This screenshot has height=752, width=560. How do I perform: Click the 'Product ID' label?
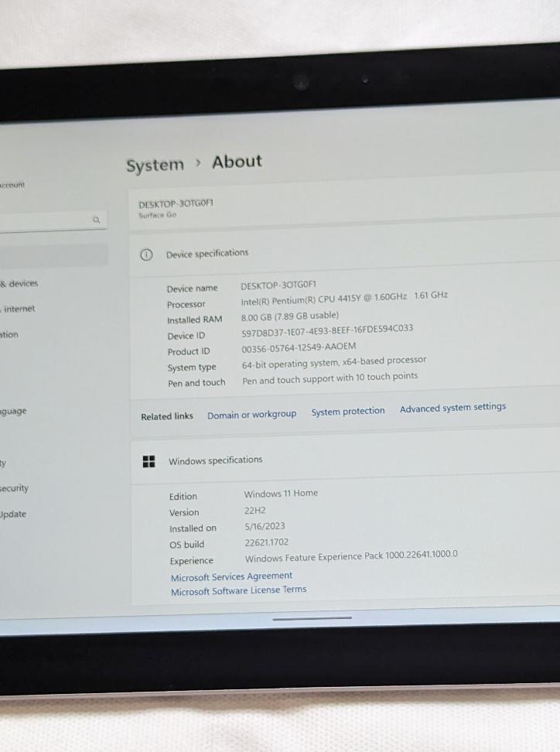[189, 352]
